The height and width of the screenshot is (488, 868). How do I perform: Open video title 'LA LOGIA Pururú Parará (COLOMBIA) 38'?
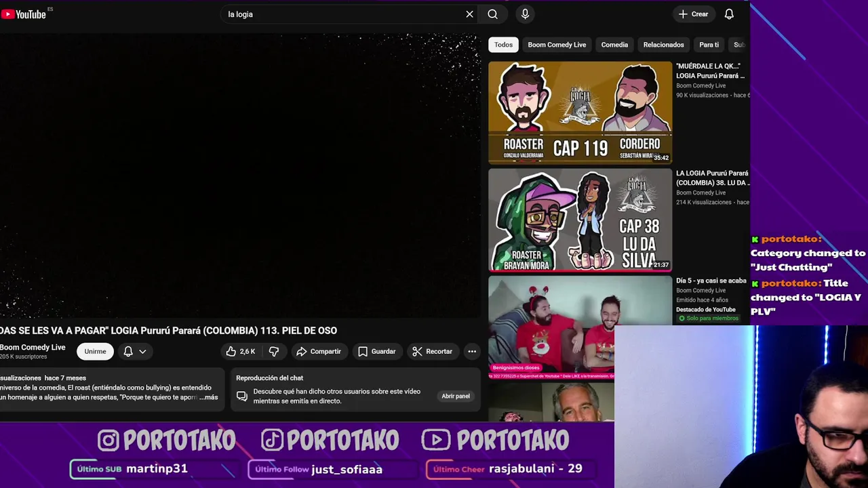[x=712, y=178]
